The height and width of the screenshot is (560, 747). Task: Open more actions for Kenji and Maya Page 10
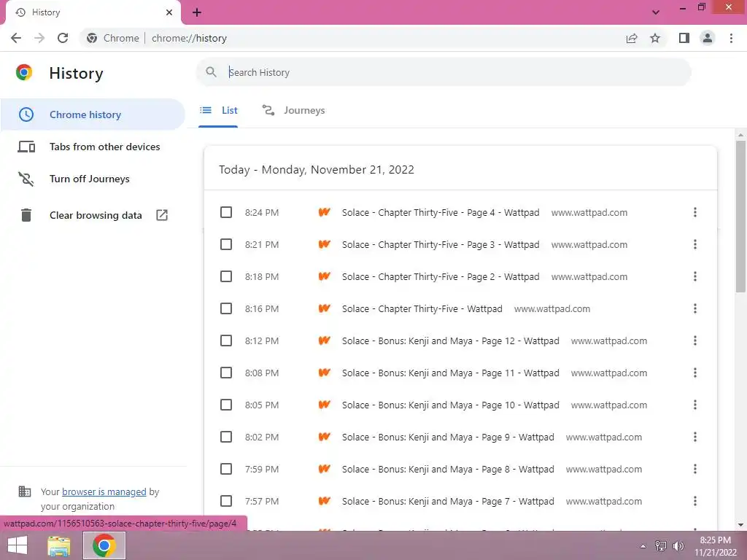[695, 405]
